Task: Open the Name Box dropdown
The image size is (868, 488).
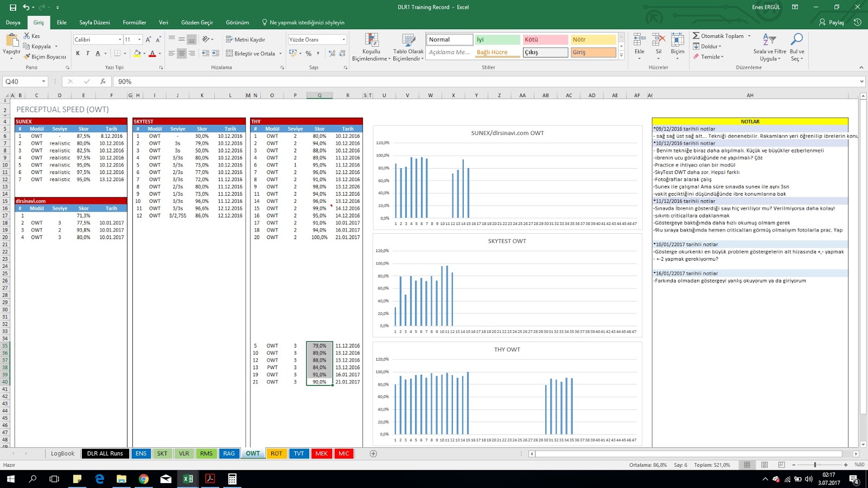Action: [x=43, y=81]
